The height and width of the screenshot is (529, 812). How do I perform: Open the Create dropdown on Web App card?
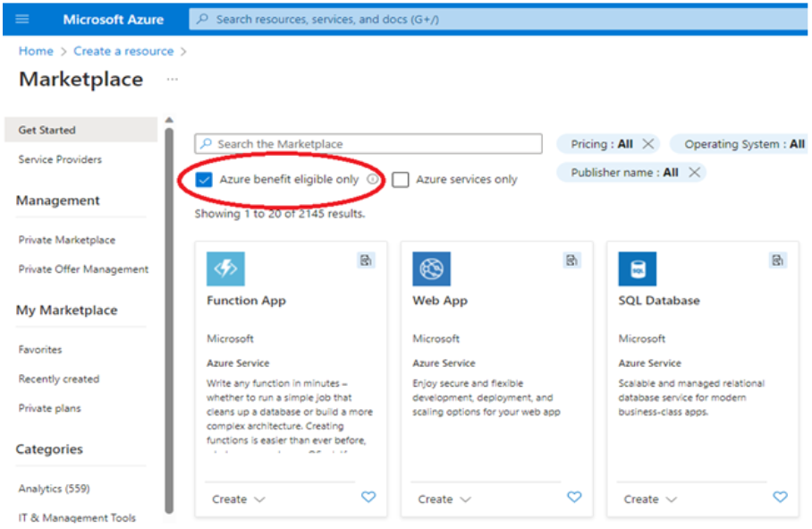click(443, 499)
